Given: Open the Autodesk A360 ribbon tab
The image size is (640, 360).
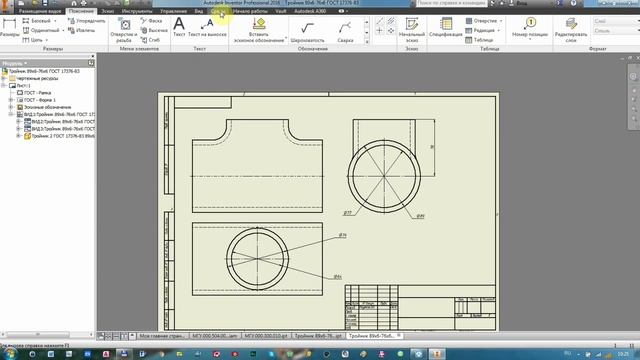Looking at the screenshot, I should click(310, 11).
